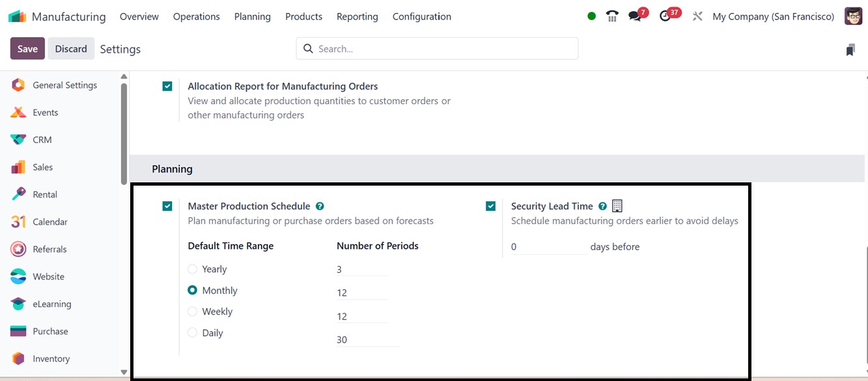The image size is (868, 381).
Task: Expand the Configuration menu
Action: (x=421, y=16)
